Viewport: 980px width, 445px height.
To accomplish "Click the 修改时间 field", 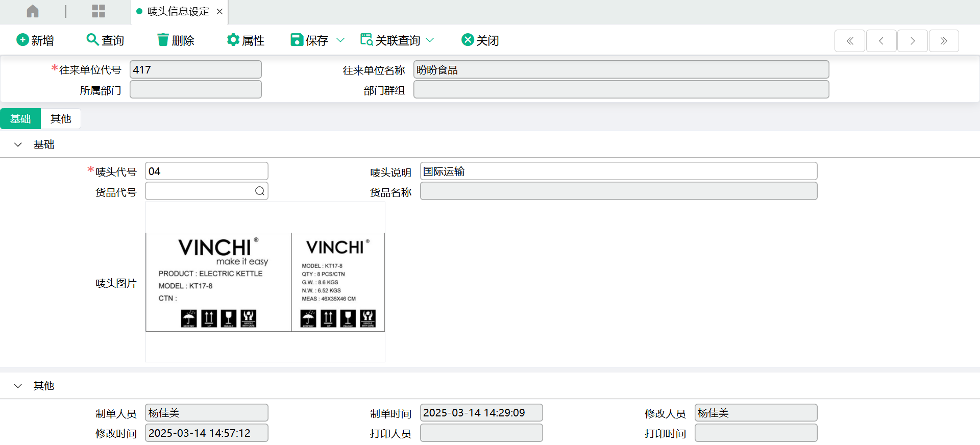I will [207, 433].
